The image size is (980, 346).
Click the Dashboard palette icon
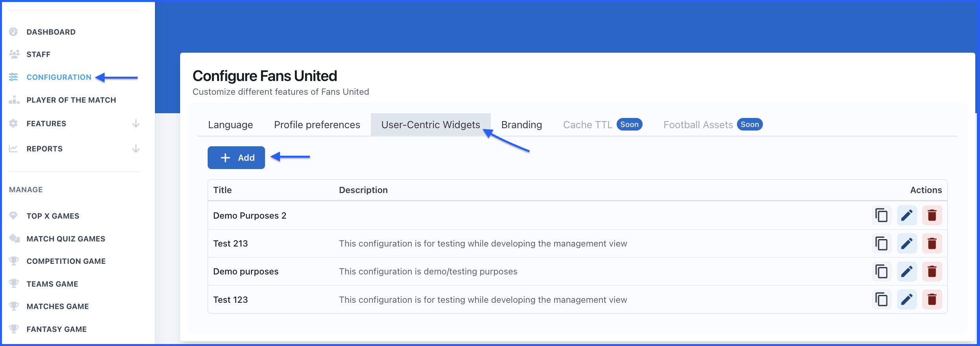(x=13, y=32)
